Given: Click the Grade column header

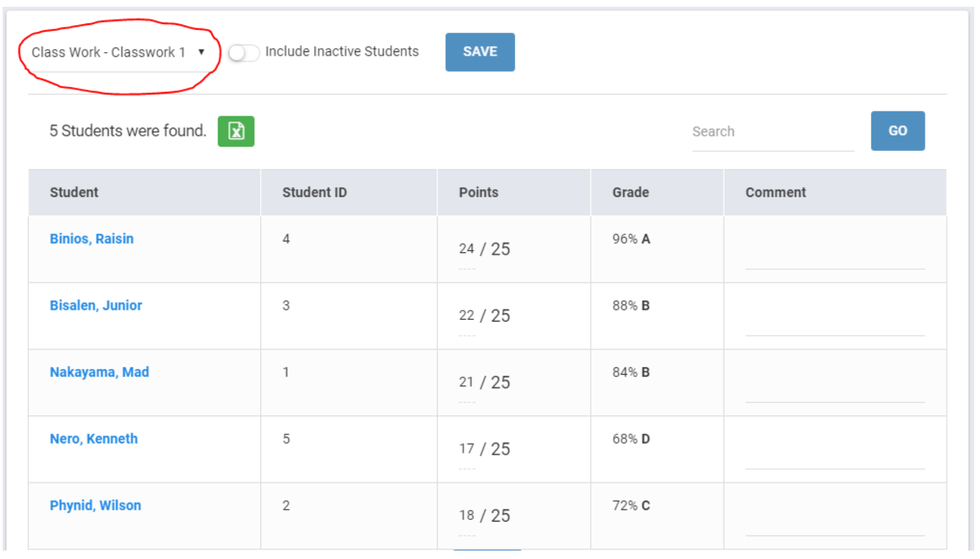Looking at the screenshot, I should click(x=630, y=193).
